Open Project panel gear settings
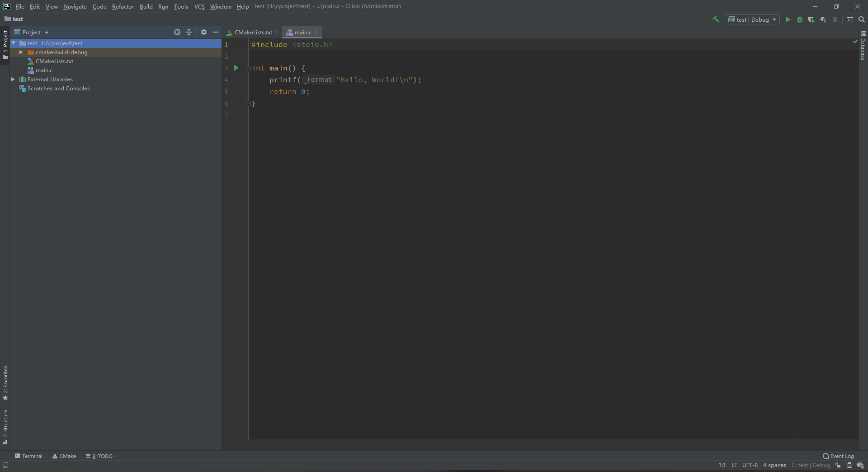The height and width of the screenshot is (472, 868). (204, 32)
